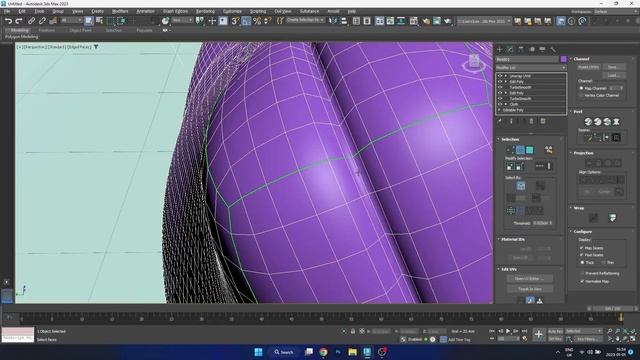Open the Modifier List dropdown
The image size is (640, 360).
pyautogui.click(x=531, y=68)
